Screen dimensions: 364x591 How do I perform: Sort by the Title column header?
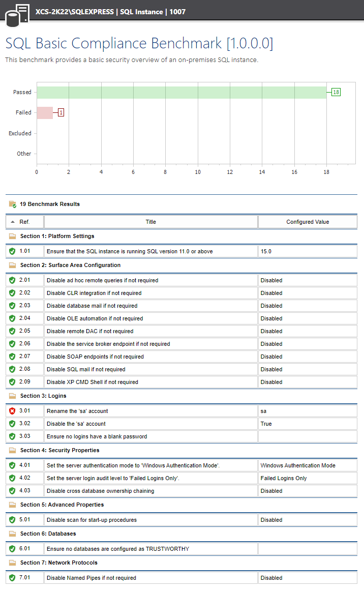[x=150, y=222]
